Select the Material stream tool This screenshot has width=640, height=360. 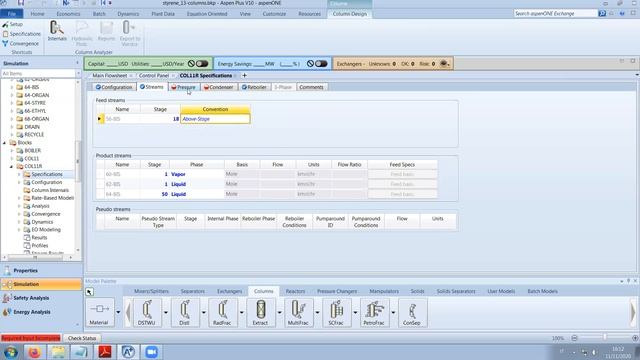click(x=99, y=313)
